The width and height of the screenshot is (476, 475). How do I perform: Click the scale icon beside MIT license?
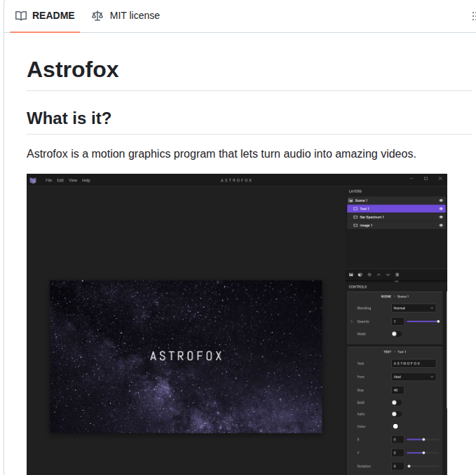pos(97,16)
